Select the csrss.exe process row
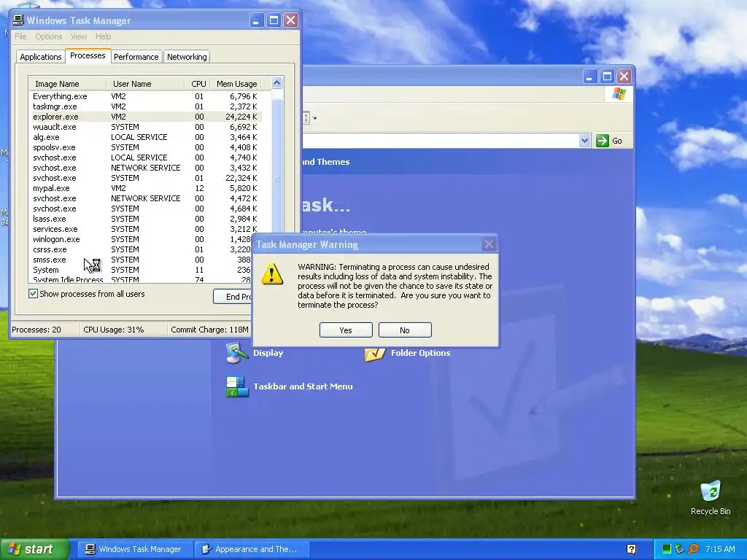The width and height of the screenshot is (747, 560). (x=141, y=249)
